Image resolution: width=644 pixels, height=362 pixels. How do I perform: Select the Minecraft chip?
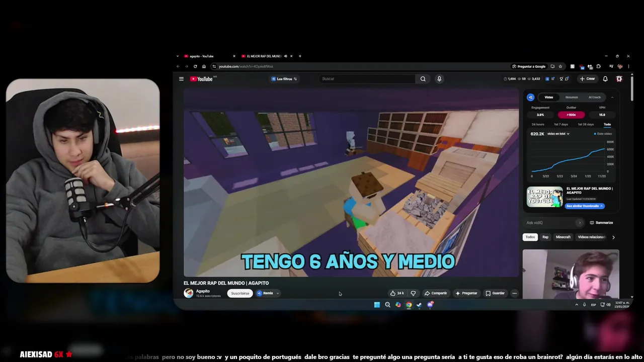coord(563,237)
